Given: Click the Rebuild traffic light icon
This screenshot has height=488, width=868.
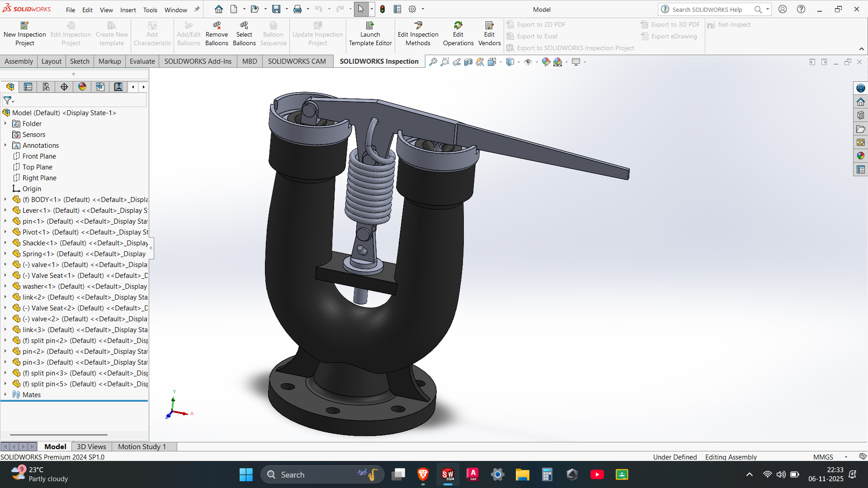Looking at the screenshot, I should pyautogui.click(x=382, y=9).
